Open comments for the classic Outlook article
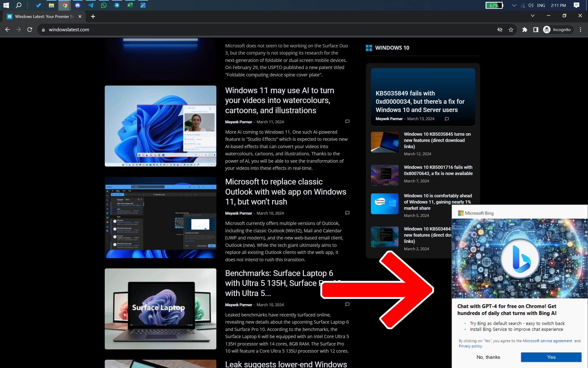The width and height of the screenshot is (588, 368). click(x=347, y=213)
